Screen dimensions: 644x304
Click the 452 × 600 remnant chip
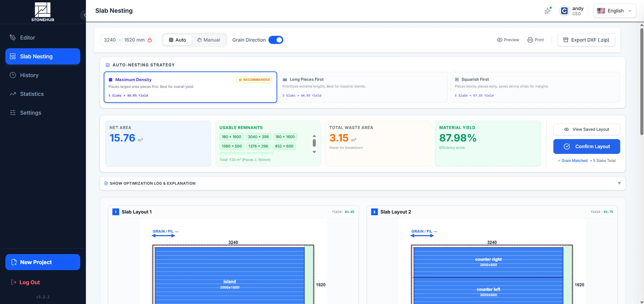click(x=284, y=146)
